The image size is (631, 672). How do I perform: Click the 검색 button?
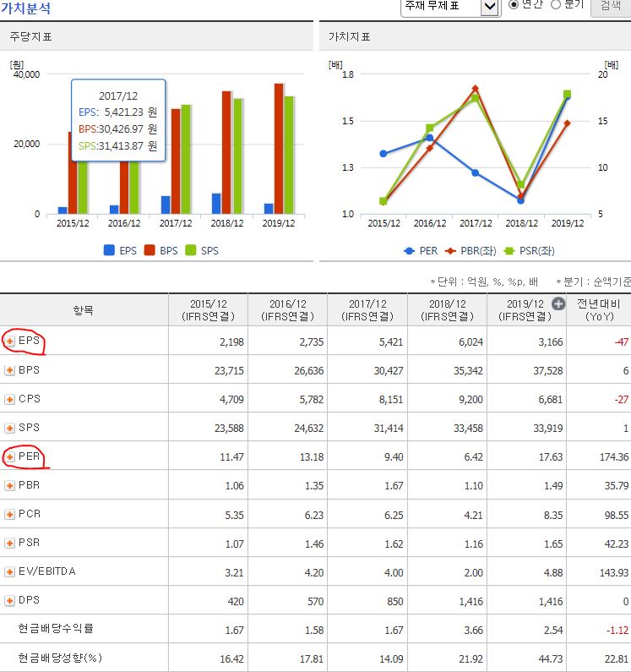point(611,6)
